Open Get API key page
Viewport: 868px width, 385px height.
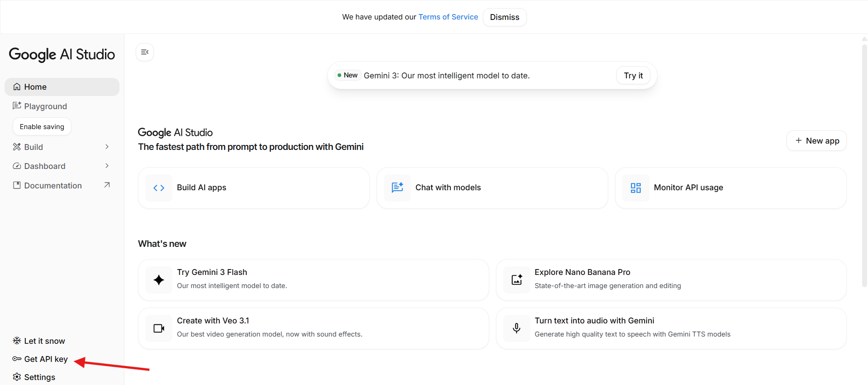pyautogui.click(x=46, y=359)
